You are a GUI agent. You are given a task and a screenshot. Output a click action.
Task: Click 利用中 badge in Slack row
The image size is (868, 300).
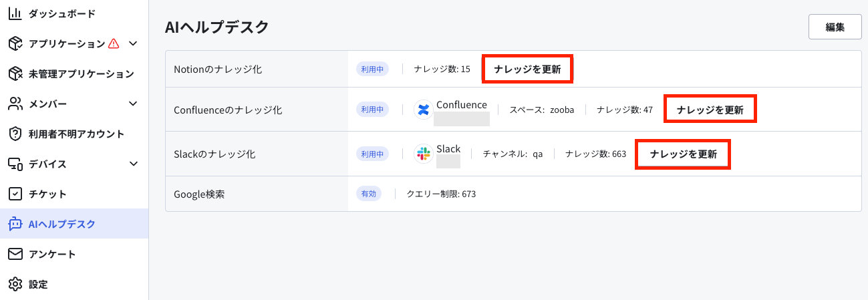(x=373, y=154)
